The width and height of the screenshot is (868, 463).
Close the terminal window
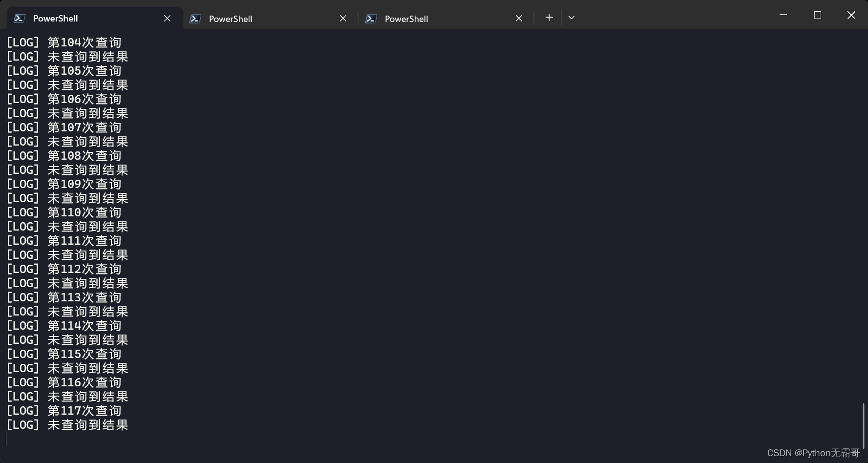click(x=851, y=15)
